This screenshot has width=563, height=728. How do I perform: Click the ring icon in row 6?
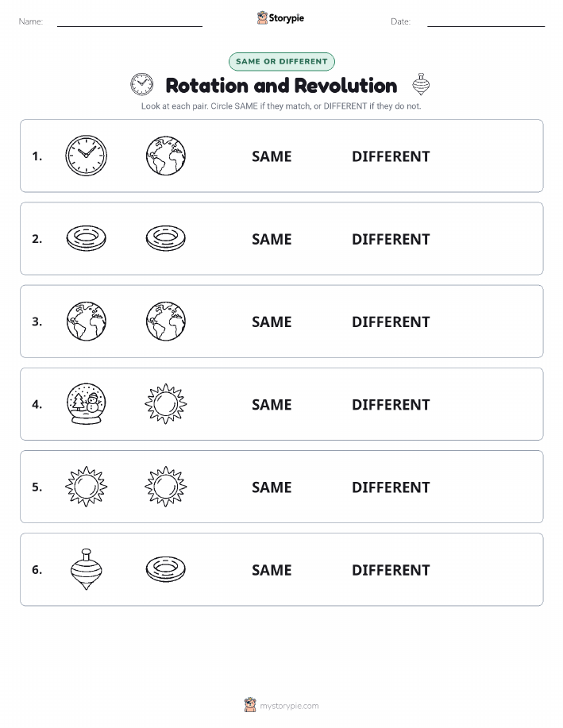(x=166, y=569)
